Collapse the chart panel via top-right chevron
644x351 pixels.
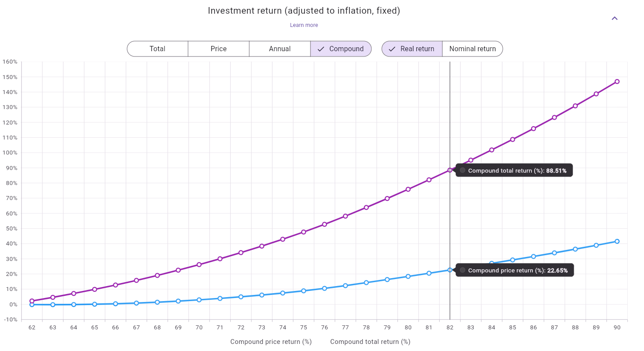coord(614,18)
